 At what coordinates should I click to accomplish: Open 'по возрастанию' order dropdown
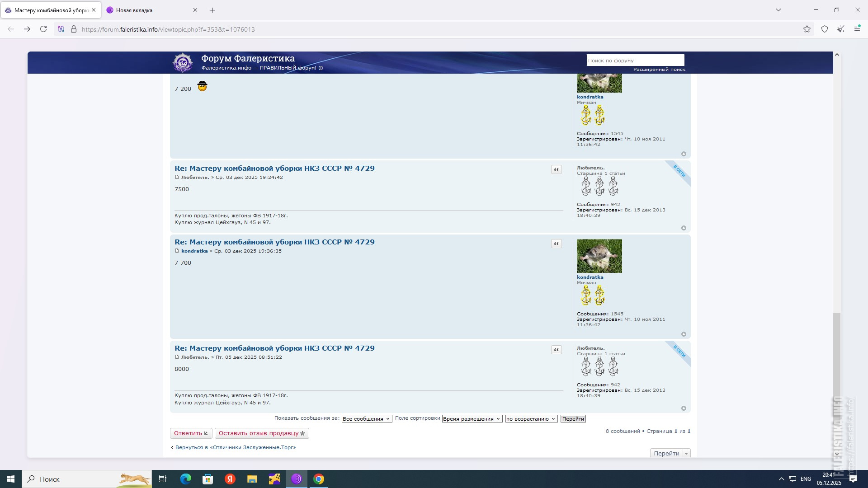pyautogui.click(x=531, y=419)
